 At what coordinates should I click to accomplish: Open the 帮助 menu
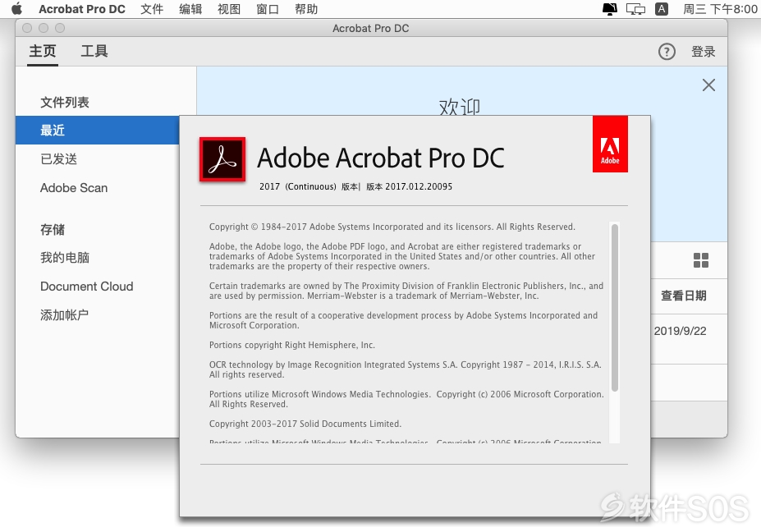pyautogui.click(x=306, y=9)
